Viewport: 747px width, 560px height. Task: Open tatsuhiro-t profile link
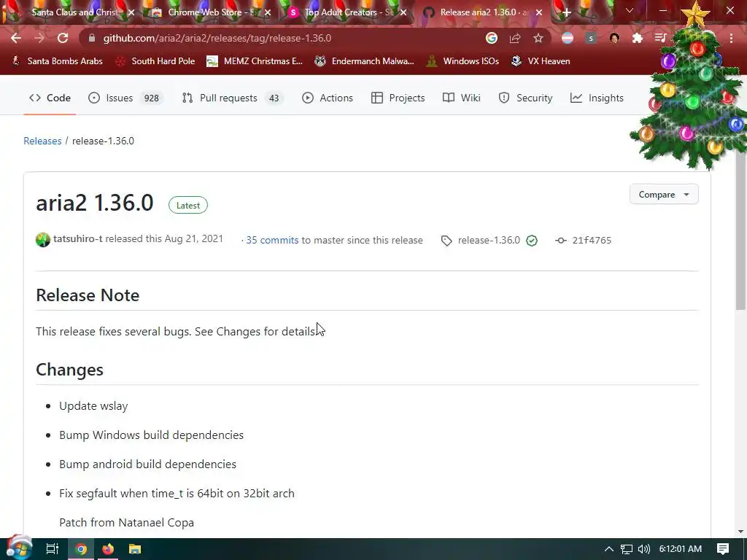[x=77, y=238]
